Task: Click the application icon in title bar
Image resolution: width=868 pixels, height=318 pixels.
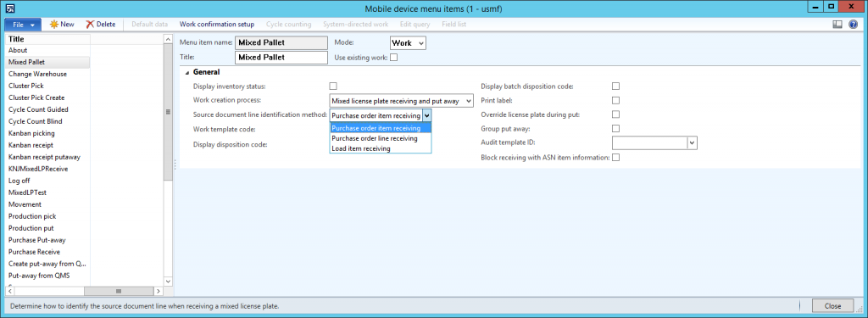Action: pos(9,8)
